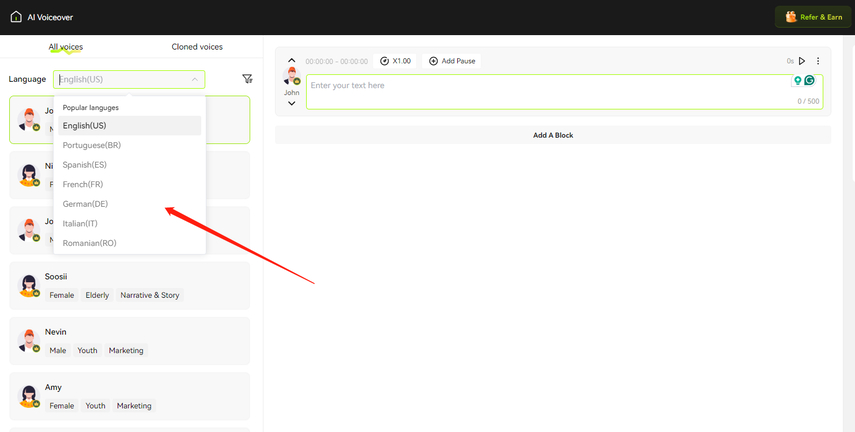Click the Add A Block button
Screen dimensions: 855x432
[553, 135]
